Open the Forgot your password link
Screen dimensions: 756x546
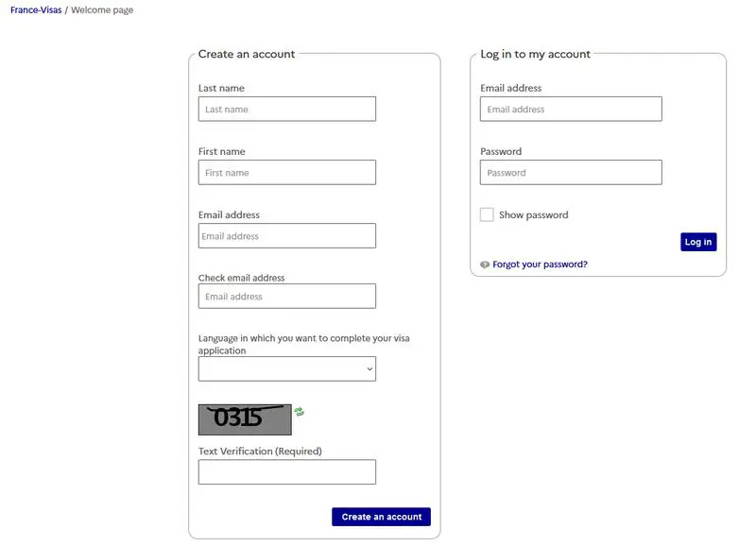[540, 265]
